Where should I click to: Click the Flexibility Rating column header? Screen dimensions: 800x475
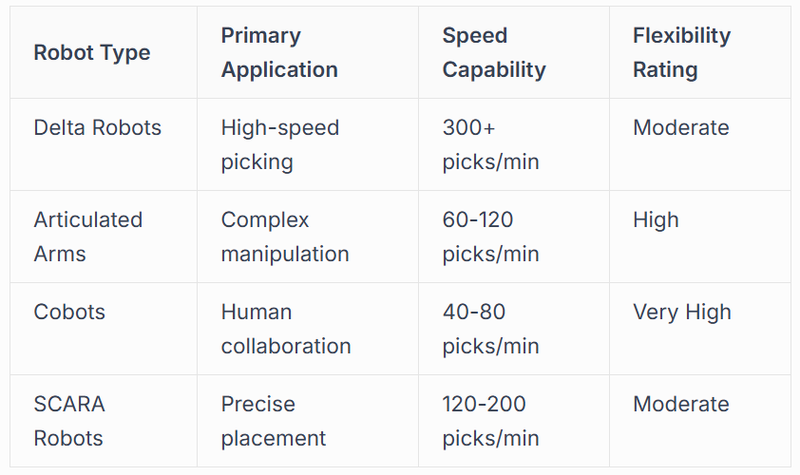681,53
